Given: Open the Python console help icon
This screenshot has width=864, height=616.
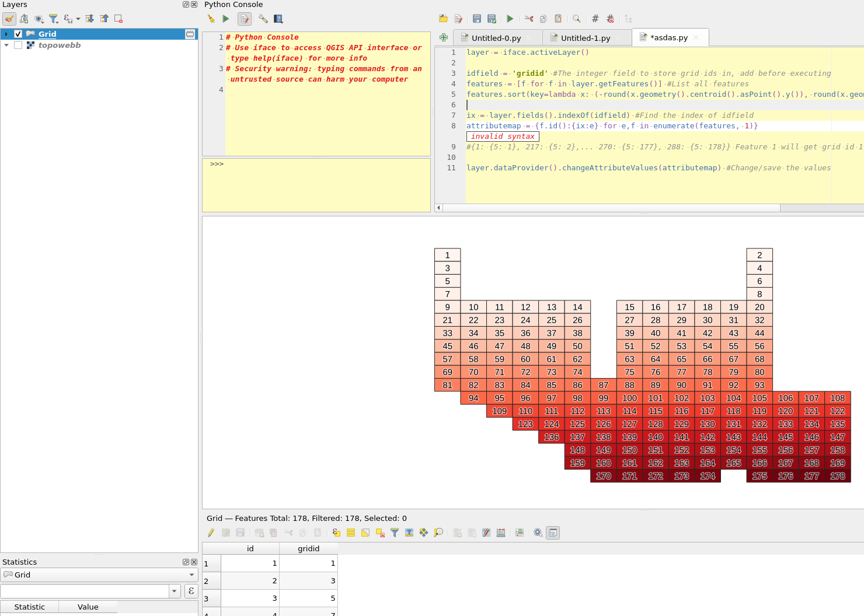Looking at the screenshot, I should (278, 19).
